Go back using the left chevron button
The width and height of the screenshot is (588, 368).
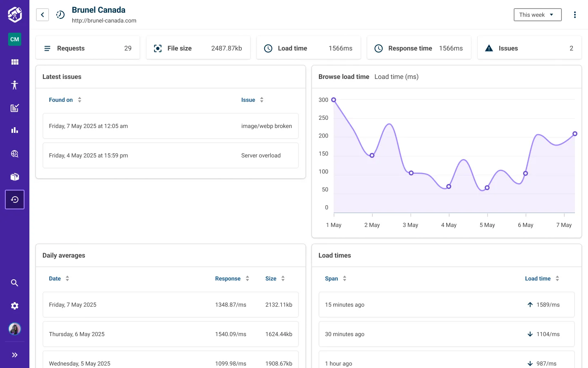pos(42,15)
